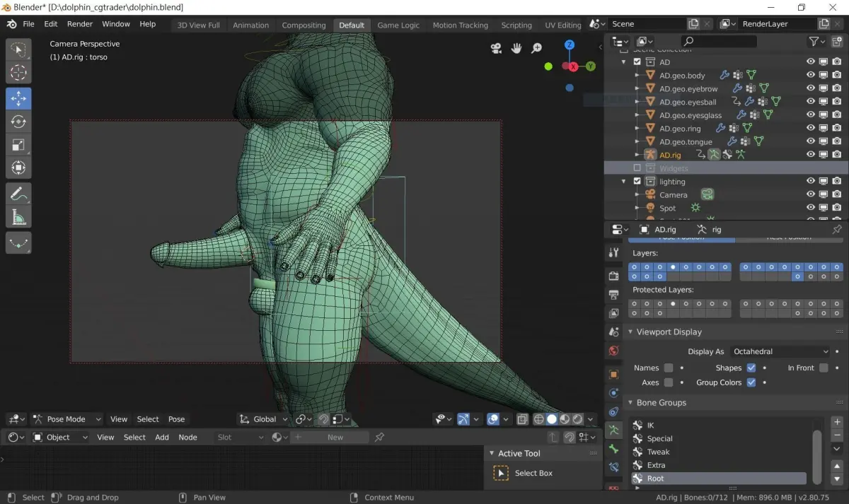Toggle visibility of the Camera object

coord(811,194)
